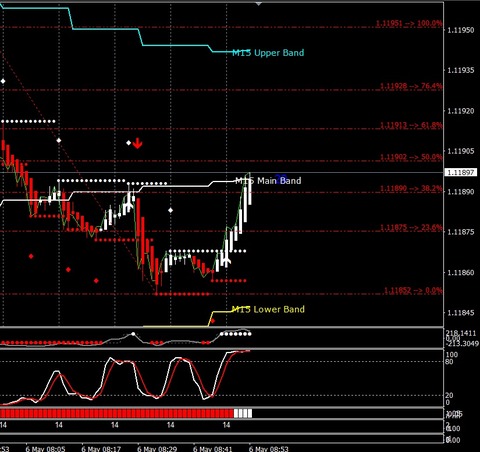
Task: Click the 1.11890 -> 38.2% Fibonacci label
Action: click(411, 188)
